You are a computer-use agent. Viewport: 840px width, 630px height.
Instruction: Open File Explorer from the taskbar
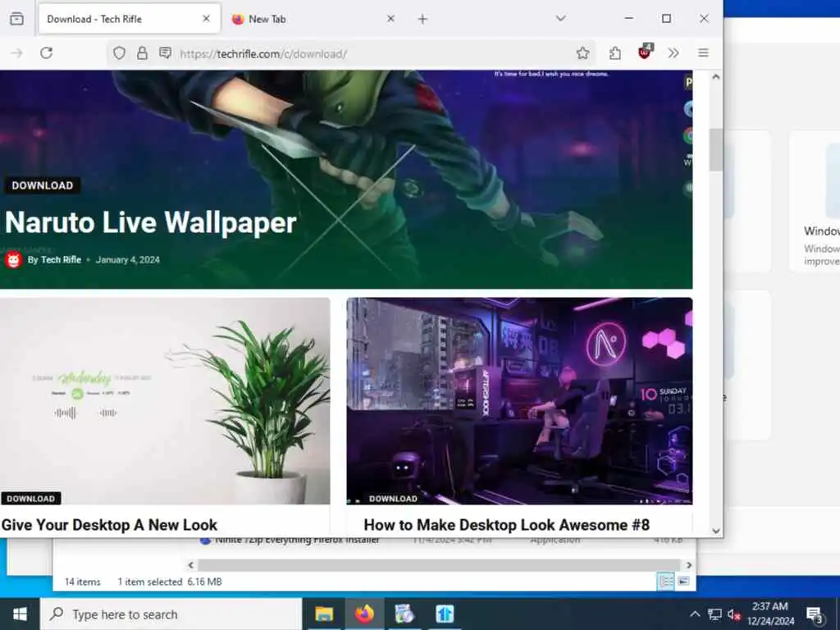323,614
